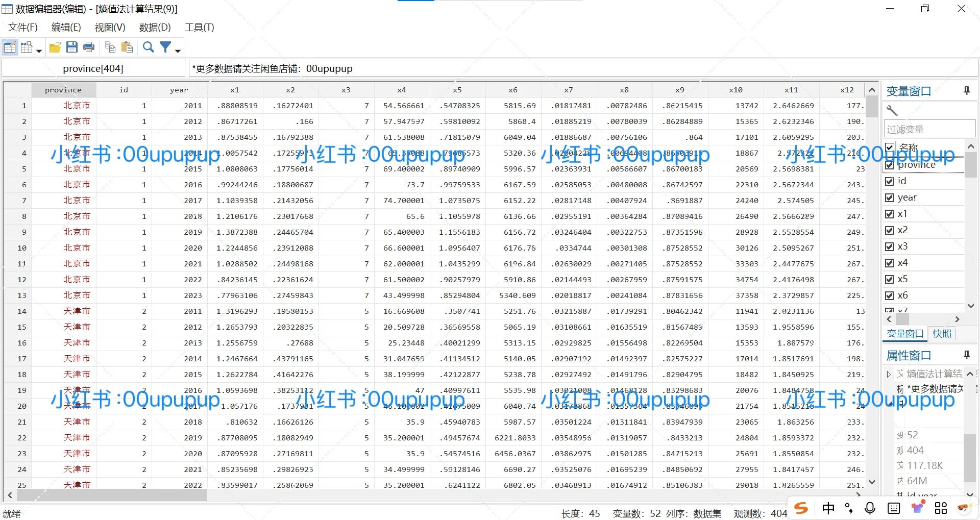Click the province[404] cell reference box
This screenshot has width=980, height=520.
coord(93,68)
